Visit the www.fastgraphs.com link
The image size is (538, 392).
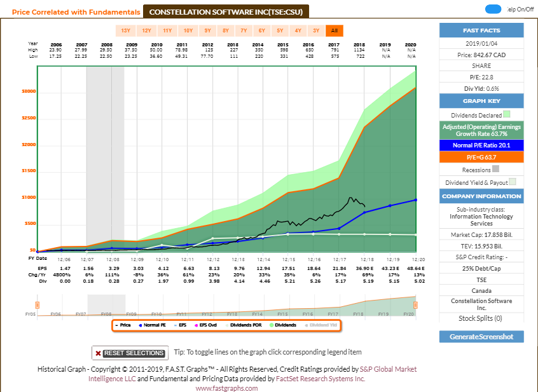(x=226, y=388)
